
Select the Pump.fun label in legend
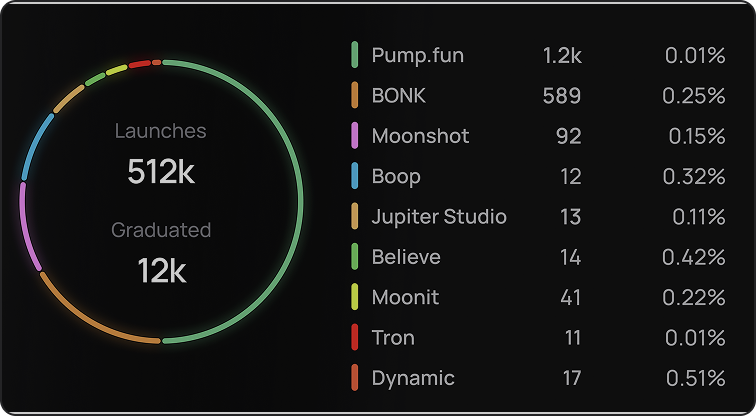pyautogui.click(x=418, y=55)
